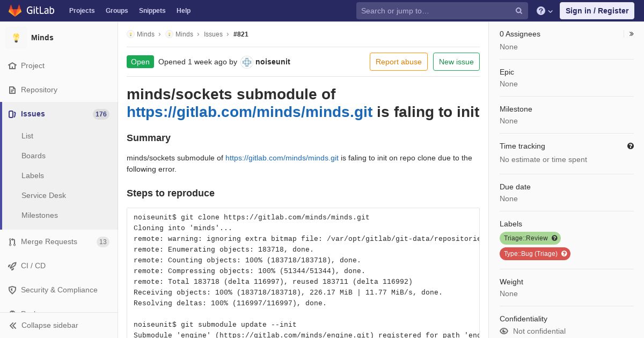Click noiseunit's avatar image

pyautogui.click(x=247, y=62)
